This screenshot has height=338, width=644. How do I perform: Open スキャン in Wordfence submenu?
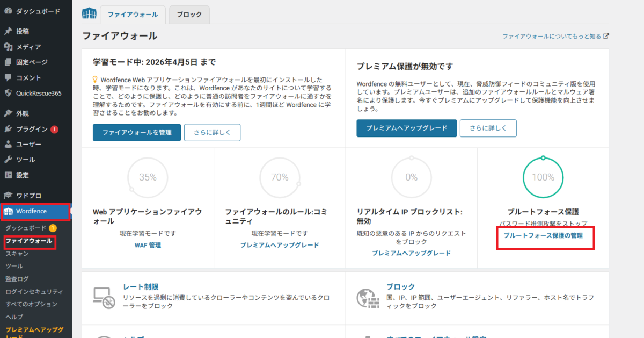17,254
